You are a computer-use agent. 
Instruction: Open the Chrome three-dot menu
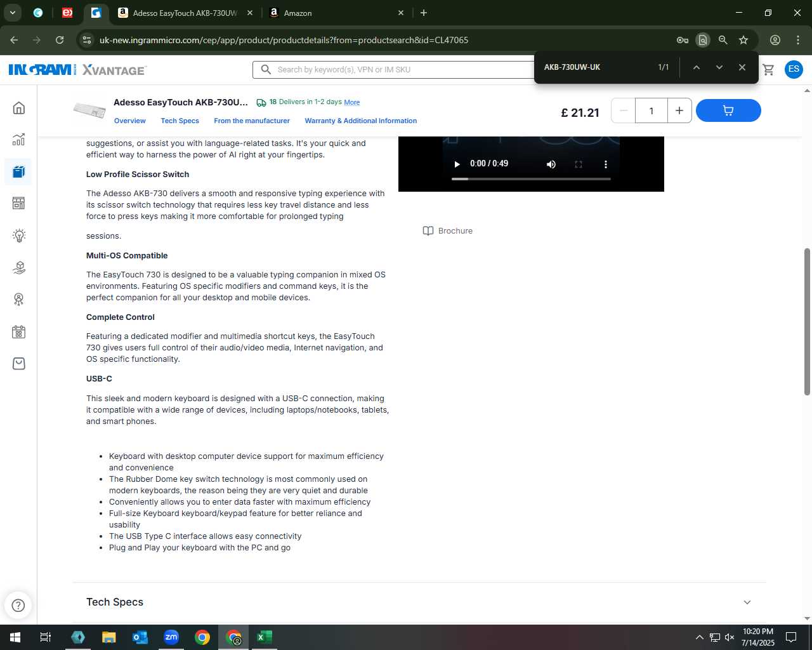(798, 40)
